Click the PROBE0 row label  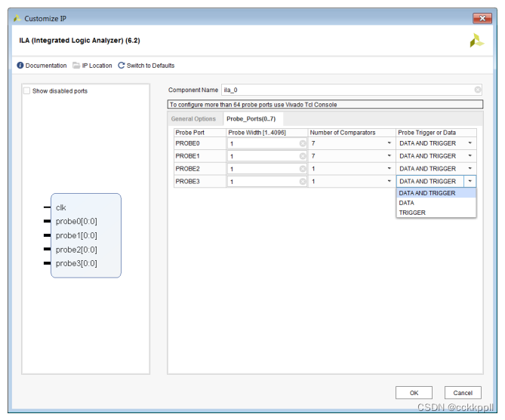[x=187, y=143]
